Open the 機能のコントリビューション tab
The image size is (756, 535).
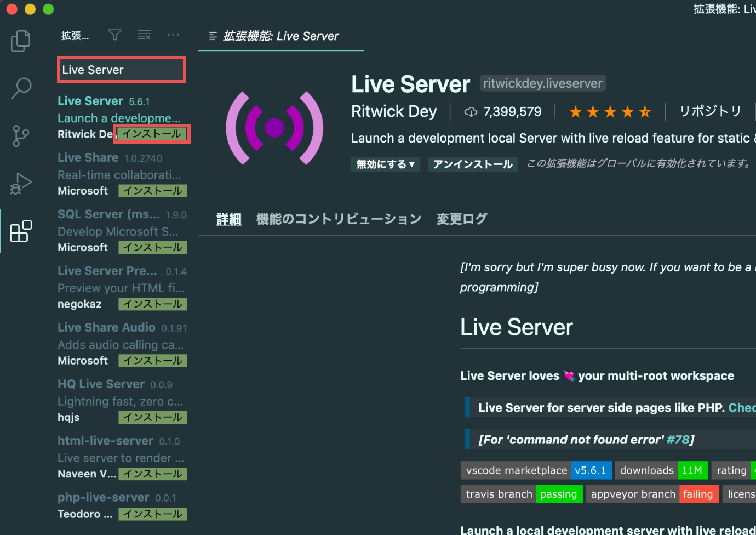click(339, 218)
